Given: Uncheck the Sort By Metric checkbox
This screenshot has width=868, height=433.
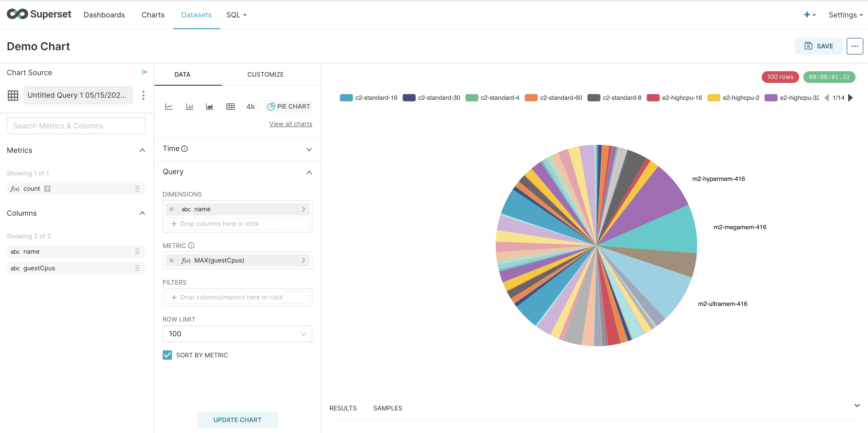Looking at the screenshot, I should 167,355.
